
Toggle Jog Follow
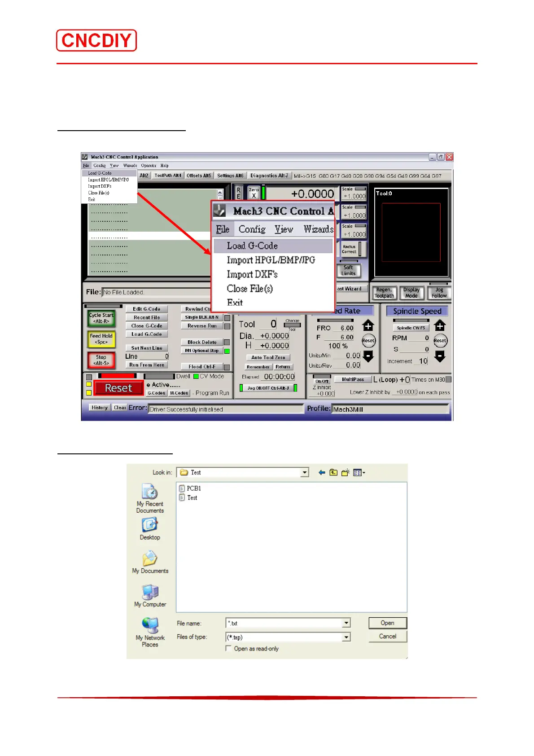(x=439, y=293)
